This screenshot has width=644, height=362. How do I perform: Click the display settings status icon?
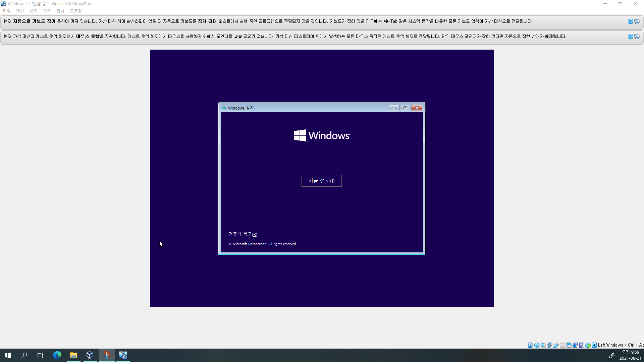pos(569,345)
